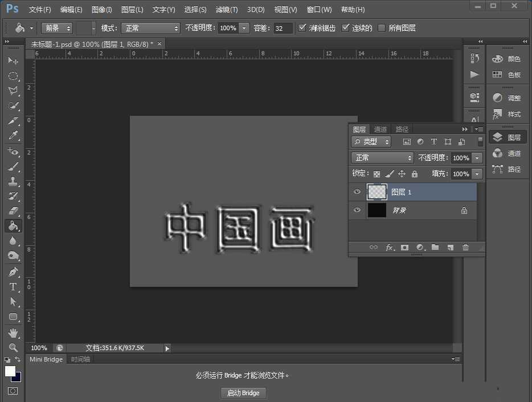Viewport: 532px width, 402px height.
Task: Expand the Layers panel flyout menu
Action: 480,129
